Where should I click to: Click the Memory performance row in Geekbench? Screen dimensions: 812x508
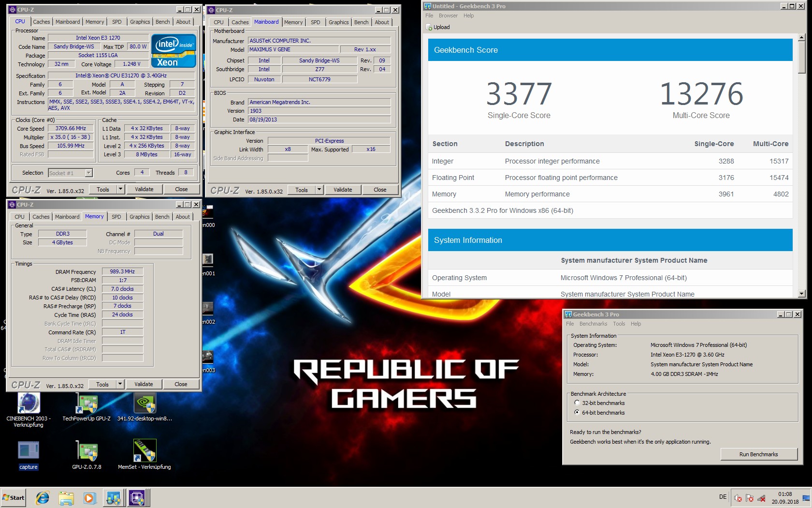(x=610, y=194)
